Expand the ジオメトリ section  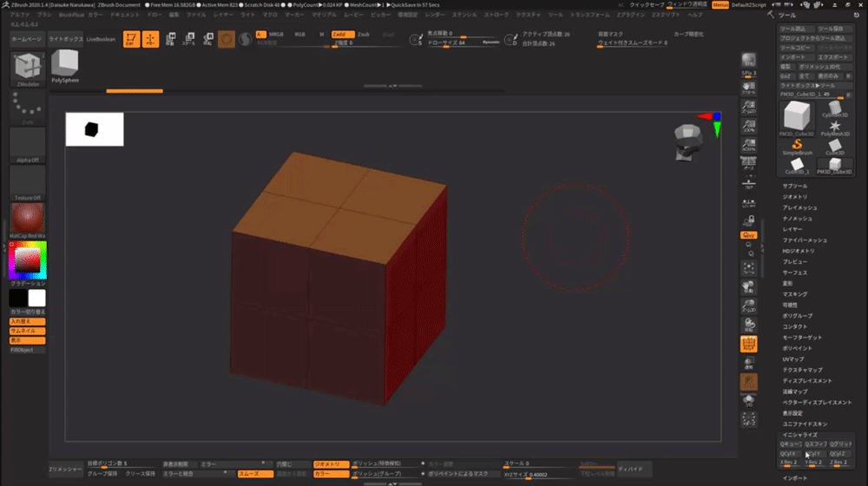coord(795,197)
